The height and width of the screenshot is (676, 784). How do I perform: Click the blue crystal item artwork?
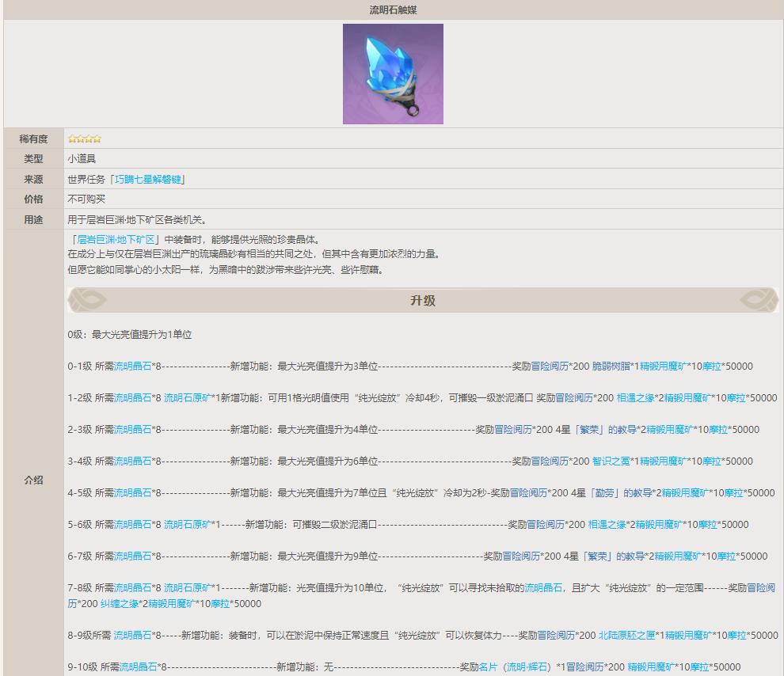coord(392,72)
